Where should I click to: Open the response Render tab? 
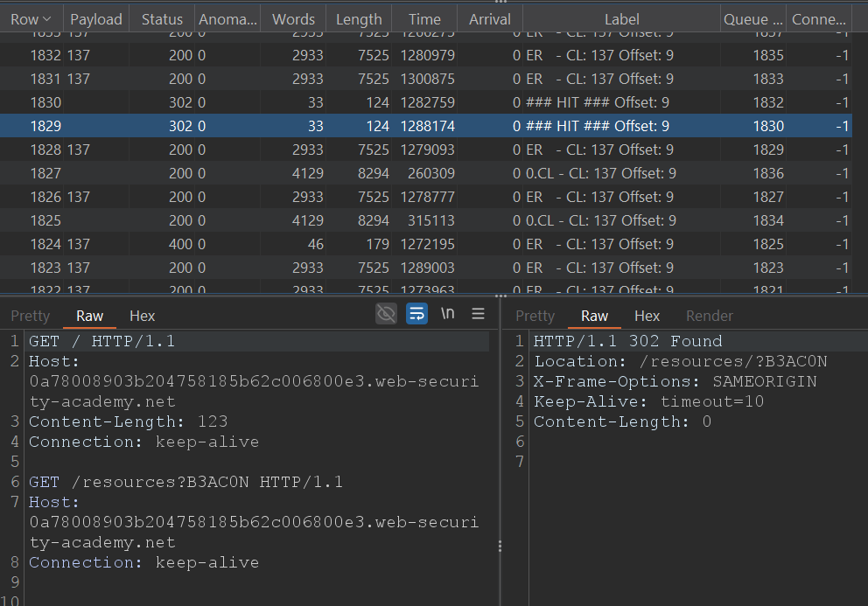tap(709, 316)
